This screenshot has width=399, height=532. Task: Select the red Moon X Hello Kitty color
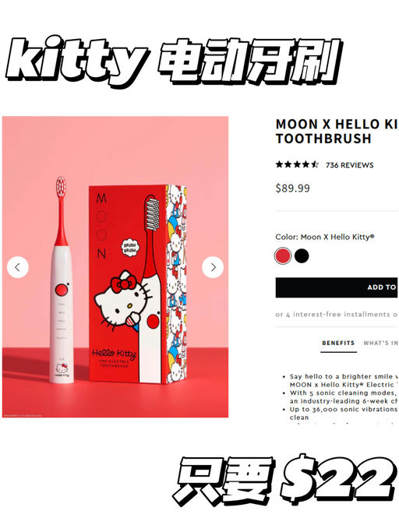283,255
